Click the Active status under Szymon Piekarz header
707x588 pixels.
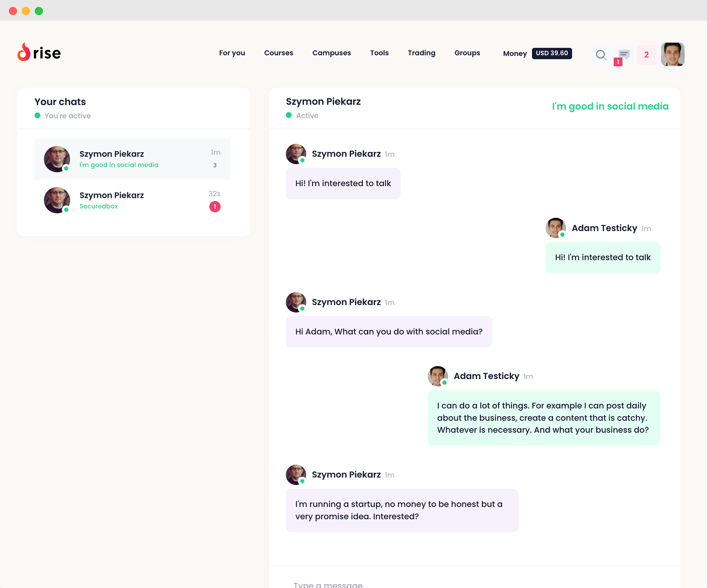tap(307, 115)
